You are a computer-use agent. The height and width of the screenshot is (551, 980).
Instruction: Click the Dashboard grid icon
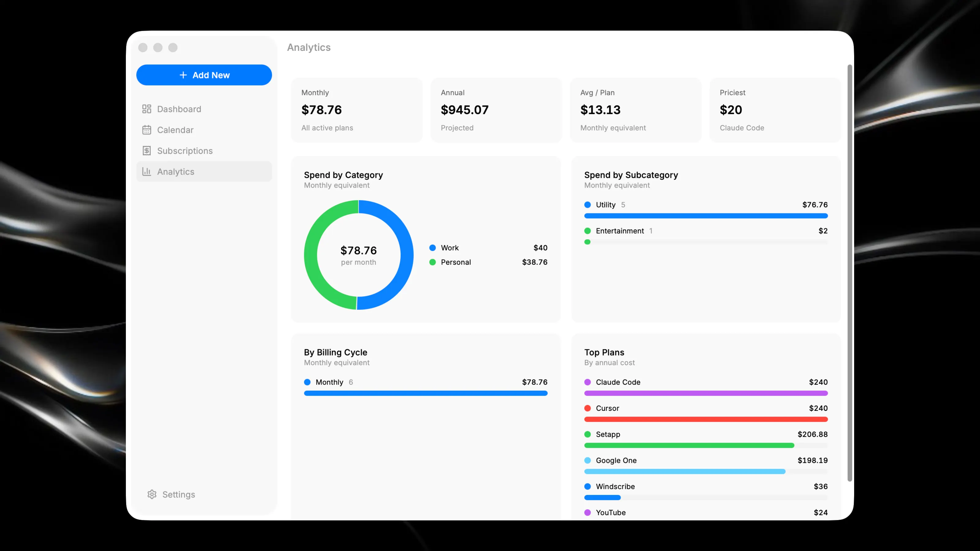[146, 109]
